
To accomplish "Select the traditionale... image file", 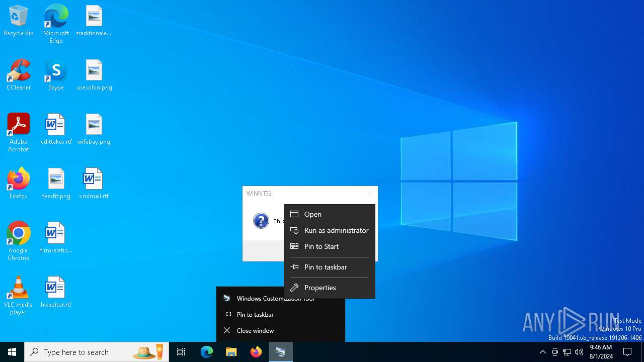I will pos(94,21).
